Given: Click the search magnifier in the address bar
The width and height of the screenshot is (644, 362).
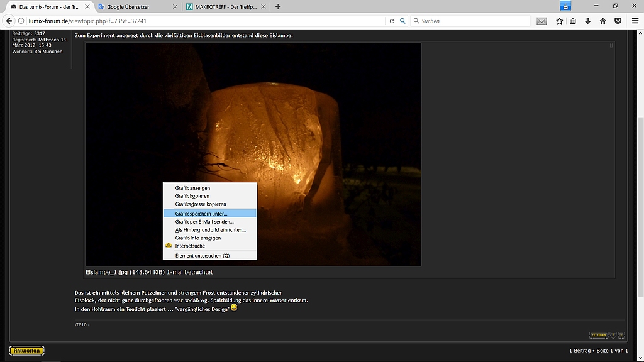Looking at the screenshot, I should tap(403, 20).
